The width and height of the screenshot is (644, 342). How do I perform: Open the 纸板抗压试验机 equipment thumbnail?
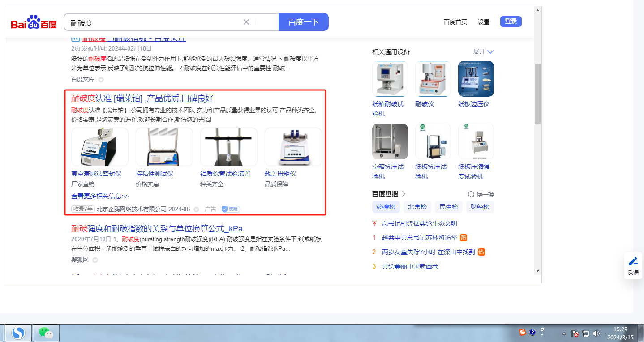pos(433,141)
